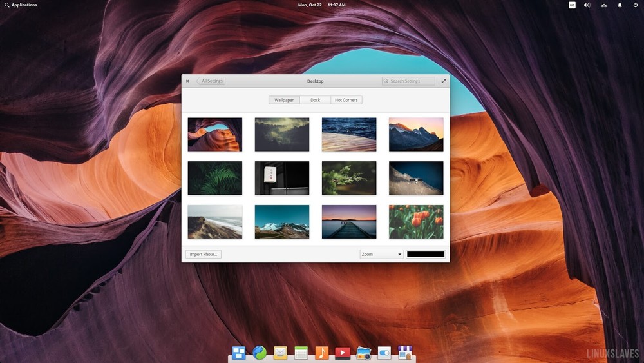Select the ocean waves and sand wallpaper
This screenshot has height=363, width=644.
pos(349,134)
